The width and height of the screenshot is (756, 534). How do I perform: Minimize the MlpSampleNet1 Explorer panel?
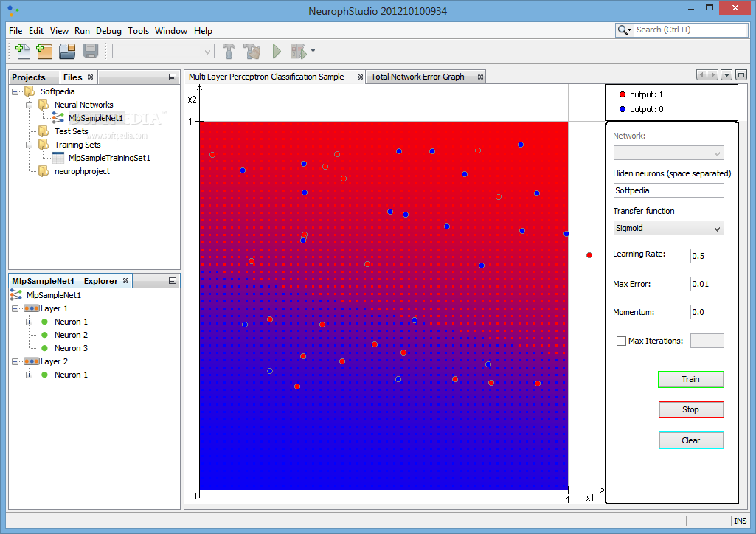pos(173,280)
